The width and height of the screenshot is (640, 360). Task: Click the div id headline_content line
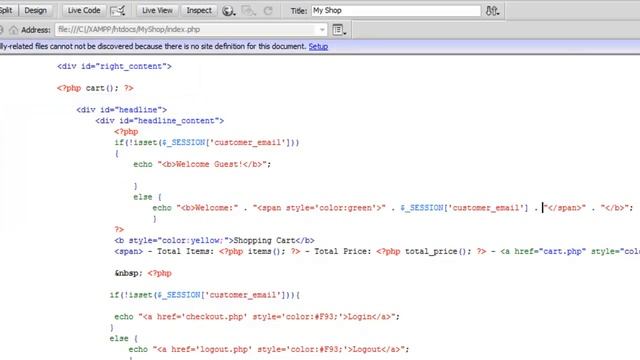pos(160,121)
